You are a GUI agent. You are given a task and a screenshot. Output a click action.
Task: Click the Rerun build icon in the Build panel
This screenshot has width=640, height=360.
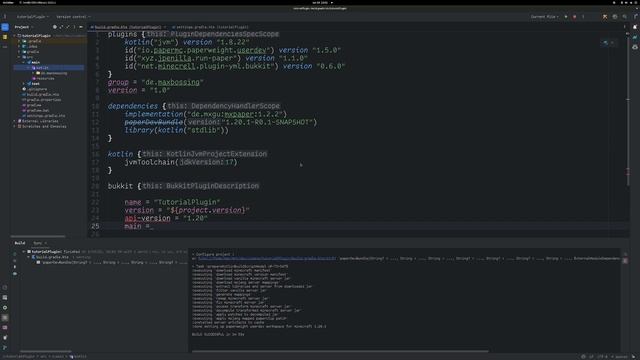[15, 253]
